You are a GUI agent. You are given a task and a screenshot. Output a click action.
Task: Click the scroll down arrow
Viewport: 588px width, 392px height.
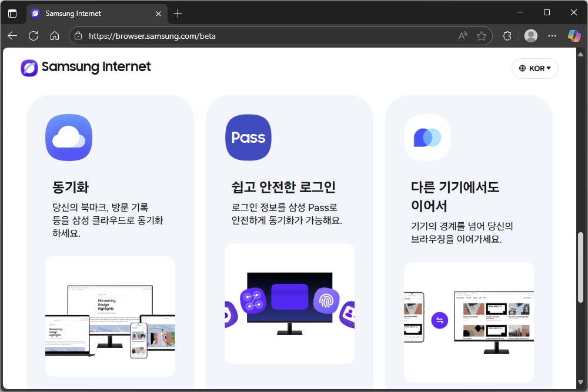click(580, 382)
